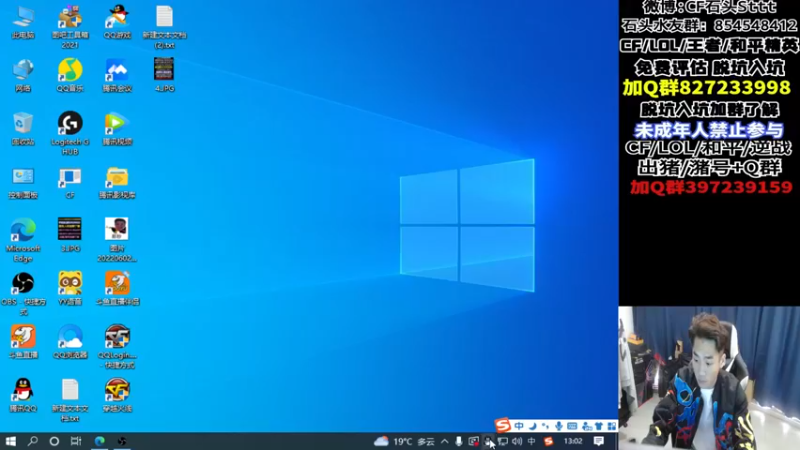Select the QQ音乐 desktop shortcut
The image size is (800, 450).
pyautogui.click(x=70, y=76)
